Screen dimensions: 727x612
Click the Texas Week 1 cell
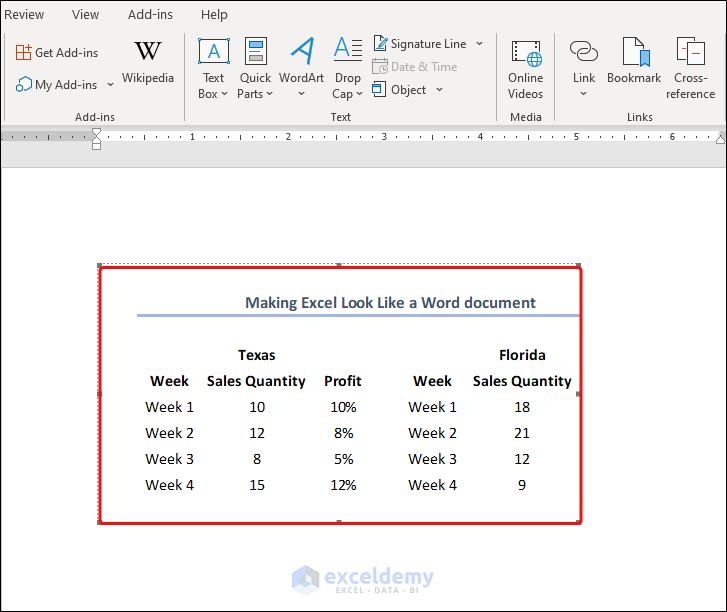169,407
